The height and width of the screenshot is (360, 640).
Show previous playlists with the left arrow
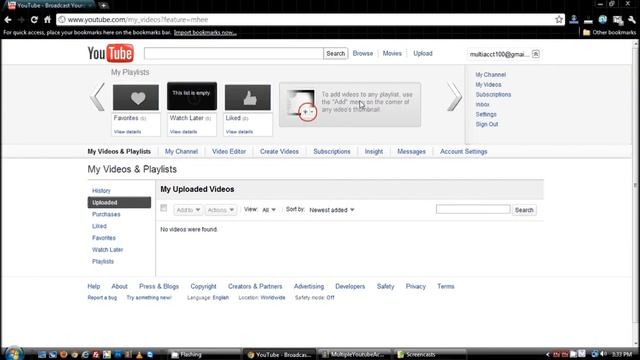coord(97,97)
